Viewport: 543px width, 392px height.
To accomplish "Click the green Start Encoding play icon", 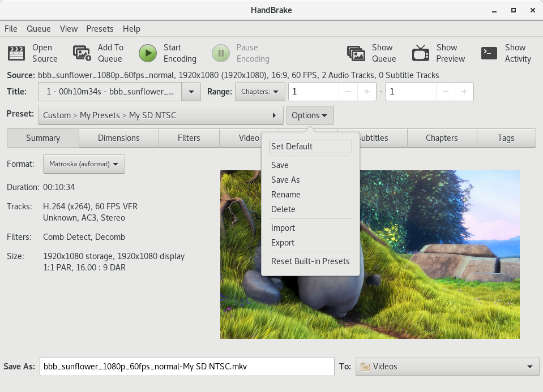I will point(148,53).
